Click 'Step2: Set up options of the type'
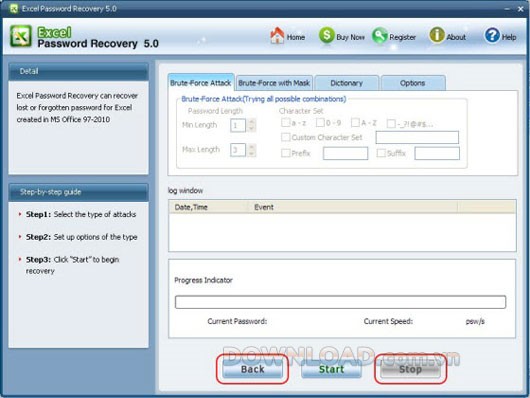 (82, 237)
